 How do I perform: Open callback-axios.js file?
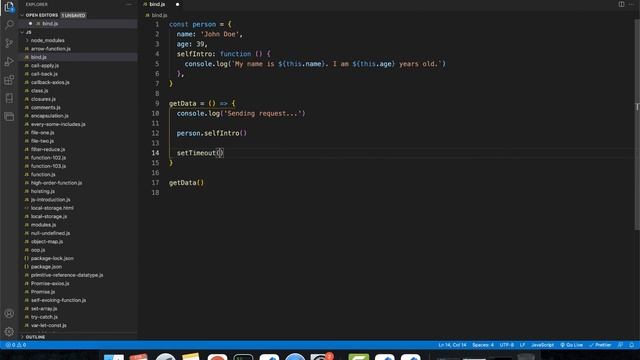tap(50, 82)
